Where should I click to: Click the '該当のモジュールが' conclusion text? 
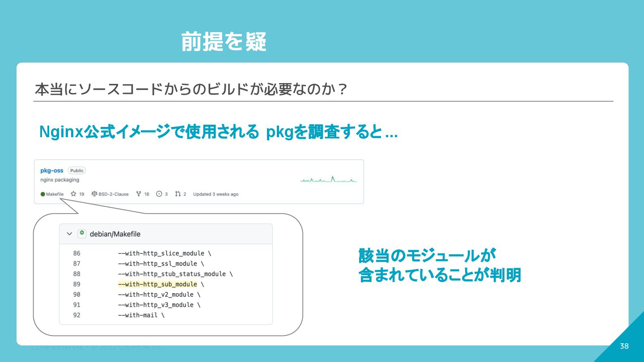click(428, 256)
